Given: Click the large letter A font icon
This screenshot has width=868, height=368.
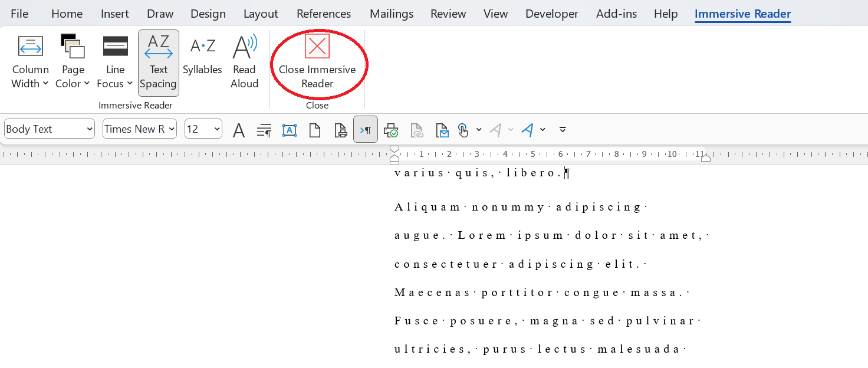Looking at the screenshot, I should [239, 130].
